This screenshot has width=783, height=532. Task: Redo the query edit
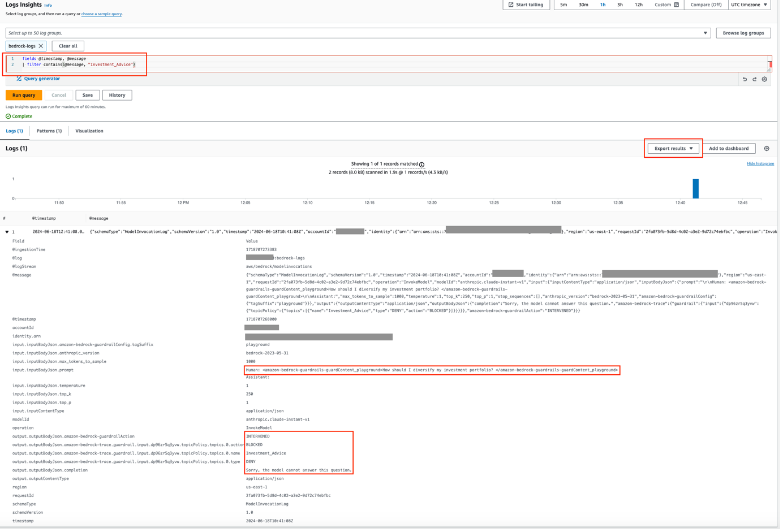pyautogui.click(x=755, y=79)
